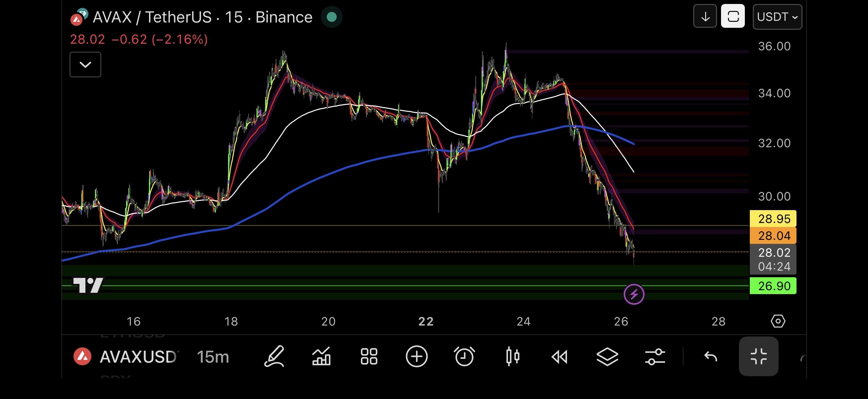Tap the 30.00 price scale value
This screenshot has height=399, width=868.
pyautogui.click(x=774, y=196)
